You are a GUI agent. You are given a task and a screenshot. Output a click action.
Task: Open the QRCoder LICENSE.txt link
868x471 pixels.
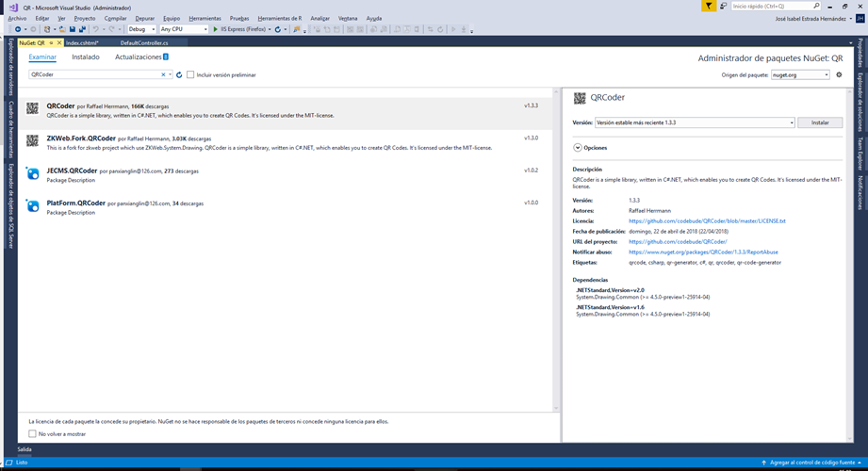click(707, 221)
